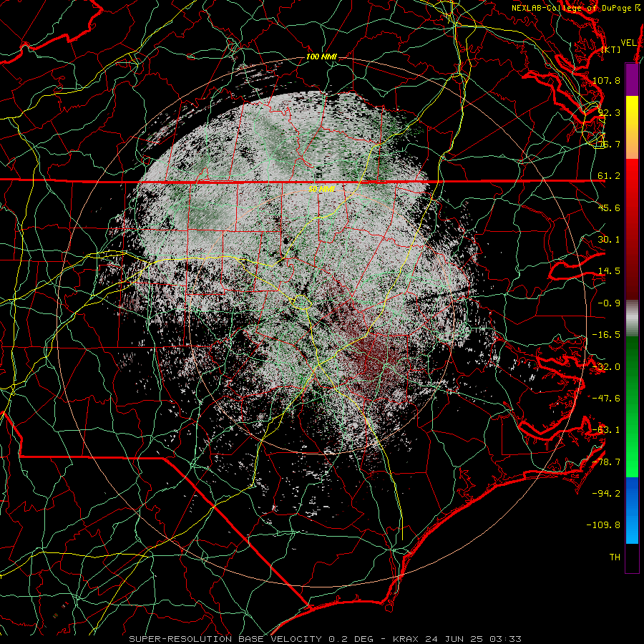Click the 14.5 value on velocity scale
The width and height of the screenshot is (644, 644).
point(609,271)
